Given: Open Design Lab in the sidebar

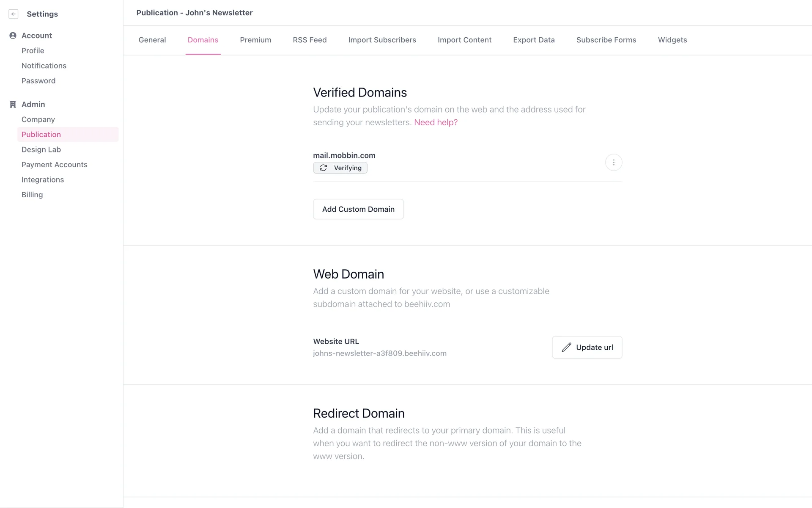Looking at the screenshot, I should 41,150.
